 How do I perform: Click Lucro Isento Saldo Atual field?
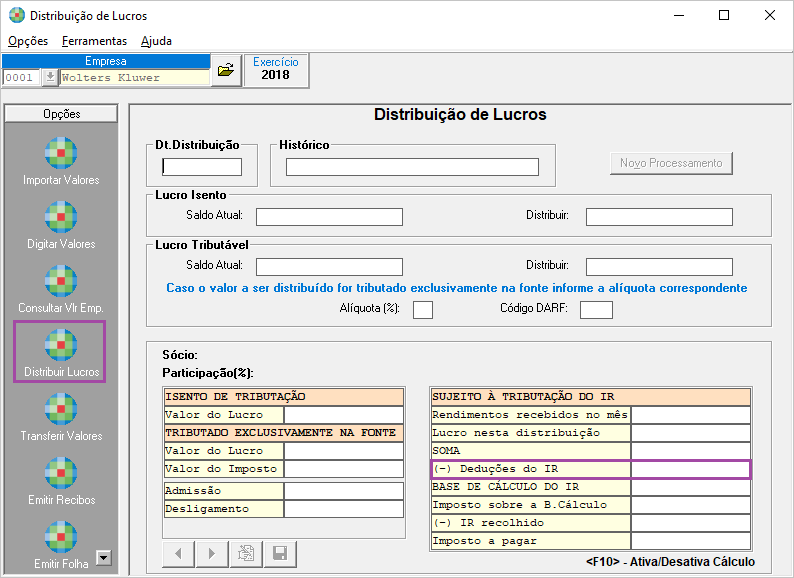(x=329, y=217)
